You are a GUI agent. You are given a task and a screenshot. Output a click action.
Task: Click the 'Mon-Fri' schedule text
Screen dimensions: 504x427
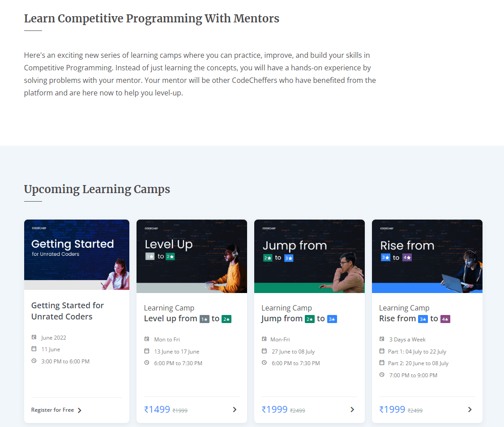coord(280,340)
